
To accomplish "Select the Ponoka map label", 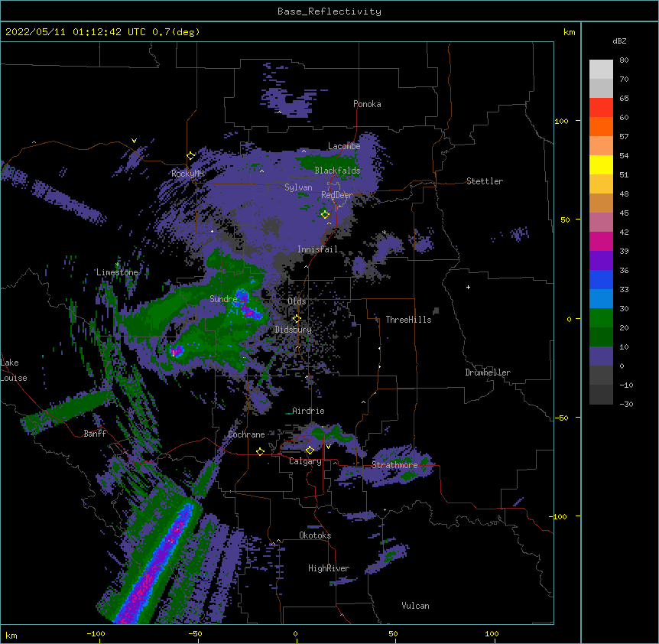I will tap(367, 104).
